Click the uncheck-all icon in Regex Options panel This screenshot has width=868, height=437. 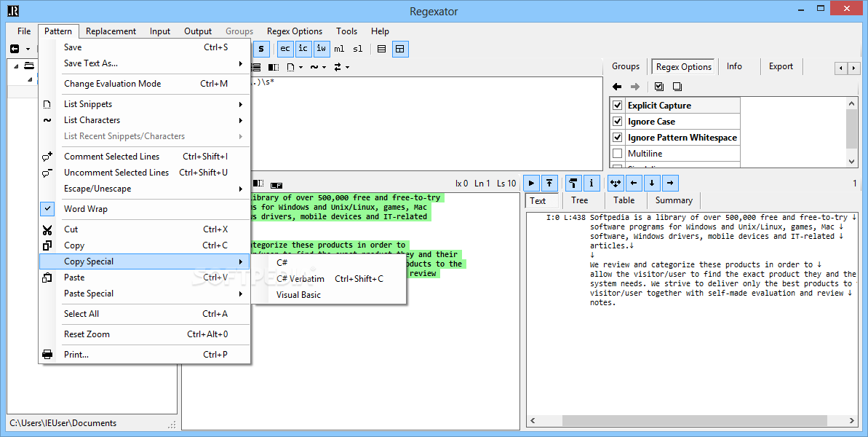coord(677,87)
